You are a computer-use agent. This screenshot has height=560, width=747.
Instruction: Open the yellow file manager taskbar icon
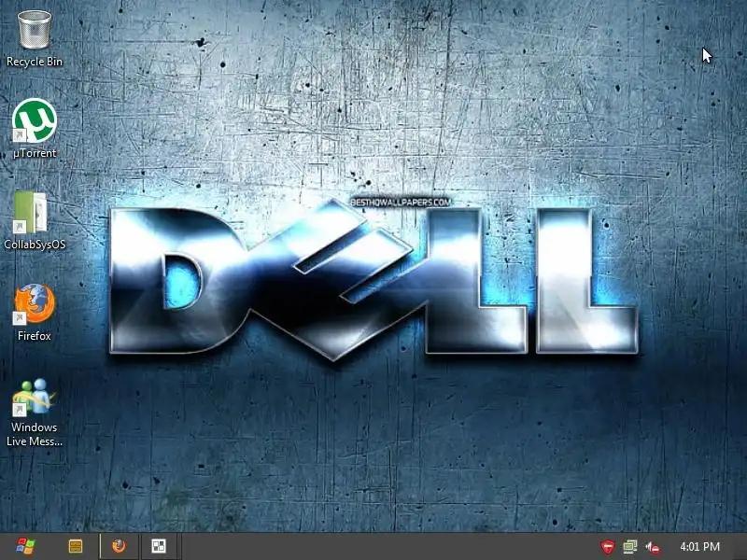coord(76,546)
